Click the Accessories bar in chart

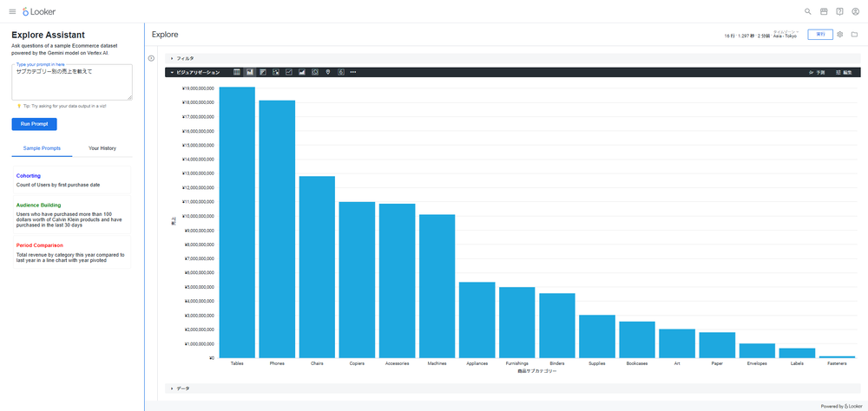point(397,281)
